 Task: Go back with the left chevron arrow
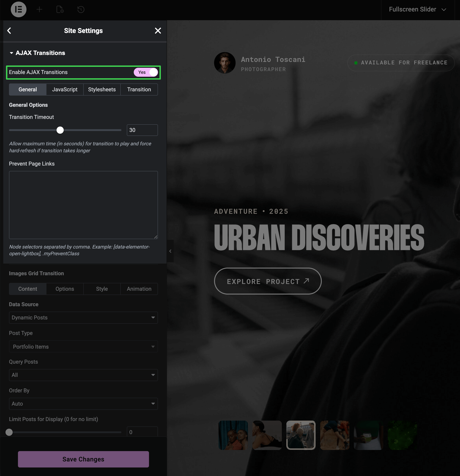tap(9, 31)
